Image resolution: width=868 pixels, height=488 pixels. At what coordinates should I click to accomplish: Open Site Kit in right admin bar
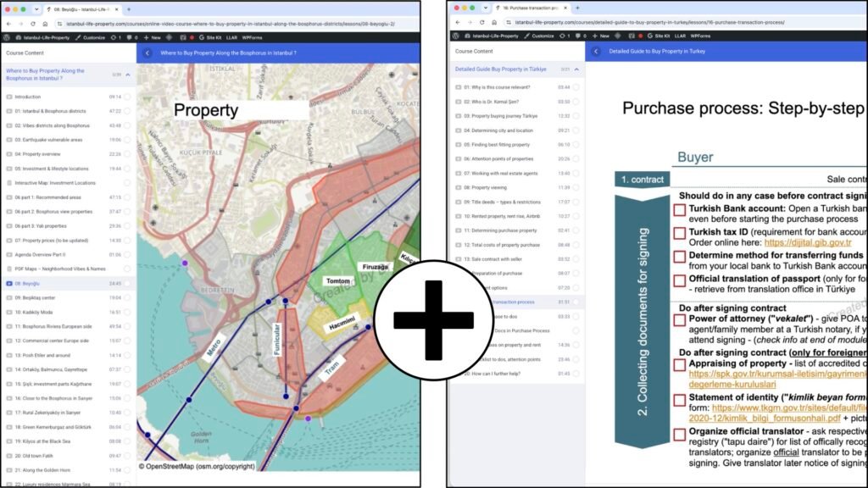(658, 36)
